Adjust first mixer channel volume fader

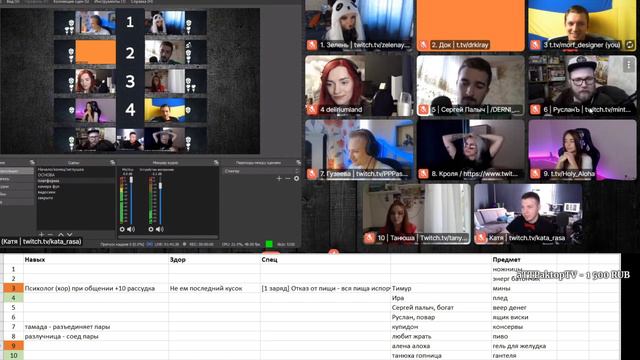point(131,180)
